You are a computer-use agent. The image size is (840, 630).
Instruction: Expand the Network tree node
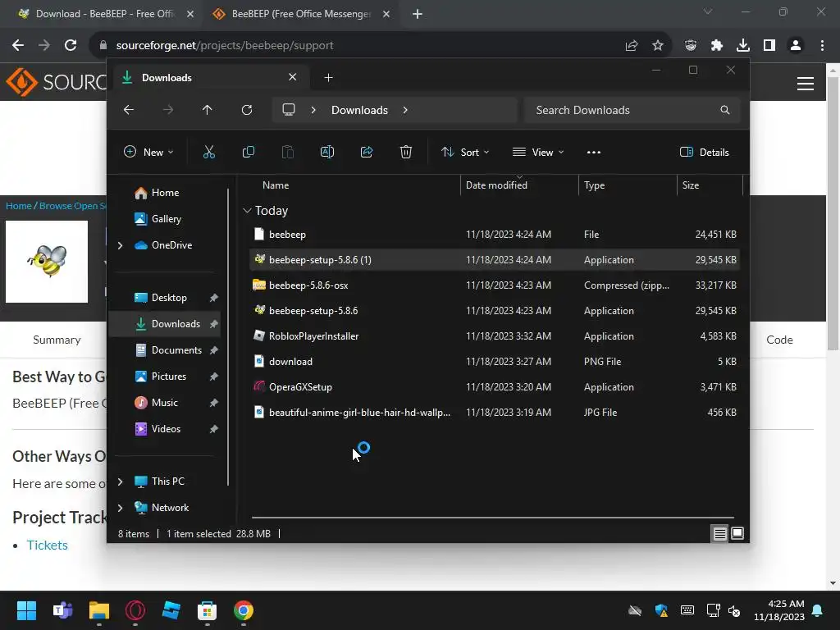[x=120, y=507]
